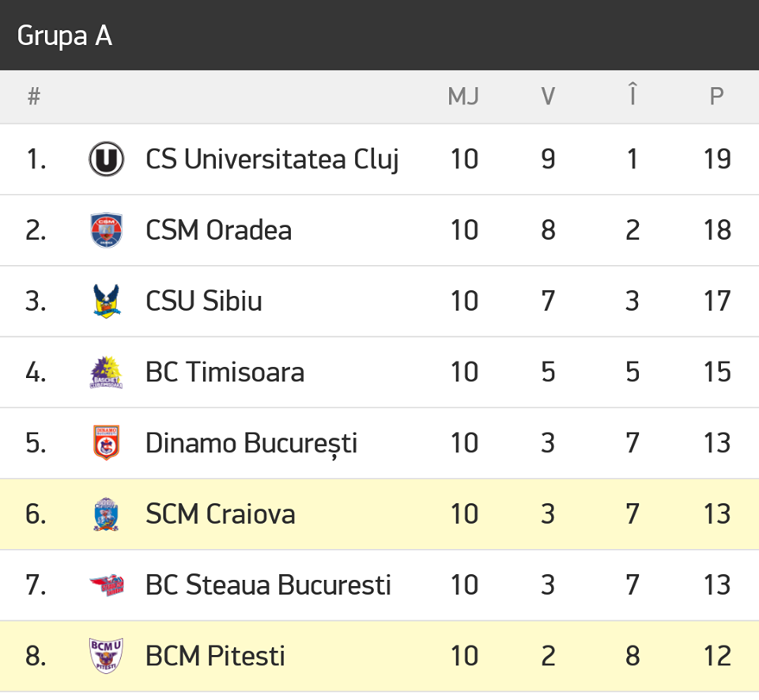Open the CSM Oradea team name link
The height and width of the screenshot is (700, 759).
click(x=218, y=230)
